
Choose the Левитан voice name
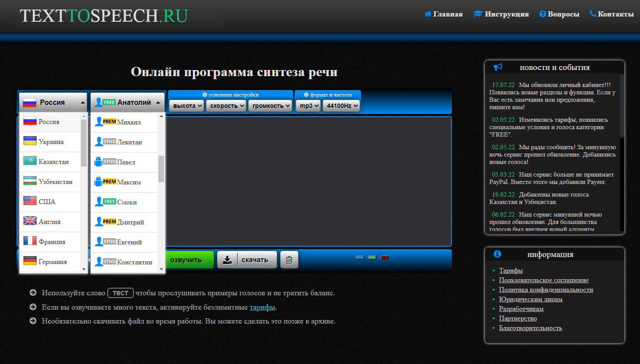(129, 142)
